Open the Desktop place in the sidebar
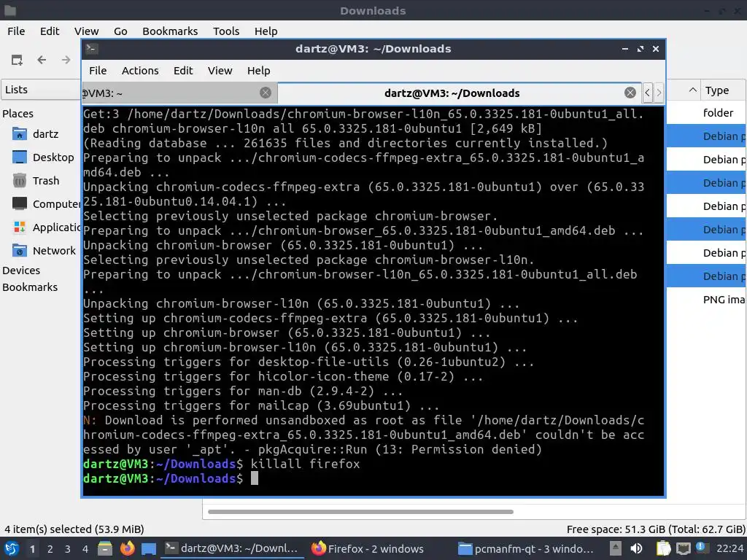This screenshot has width=747, height=560. 43,157
